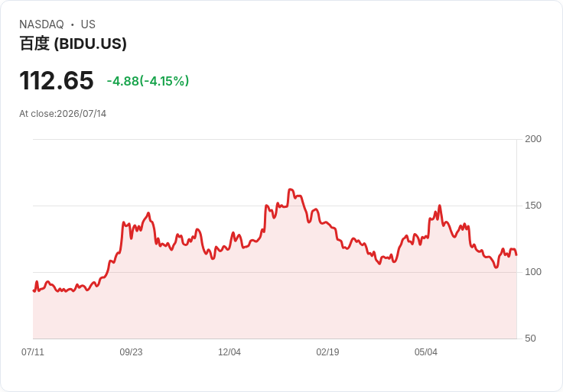Click the chart's highest price peak
This screenshot has height=392, width=563.
point(291,190)
